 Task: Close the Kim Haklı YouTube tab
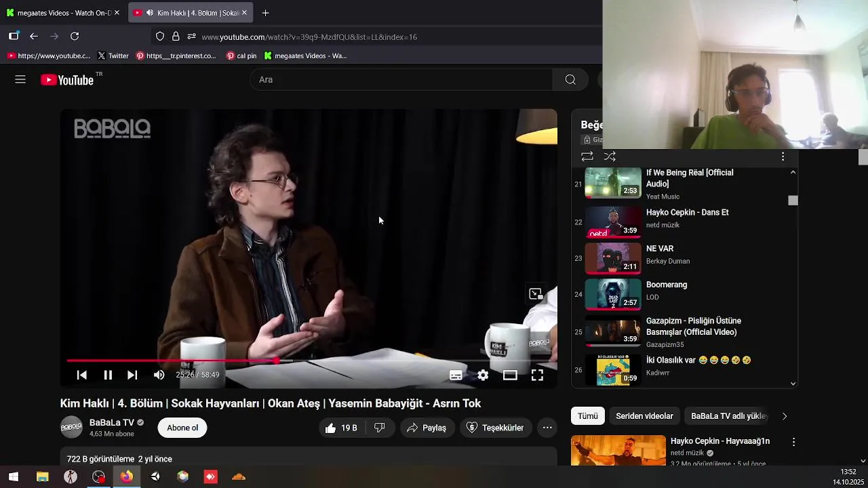point(244,13)
